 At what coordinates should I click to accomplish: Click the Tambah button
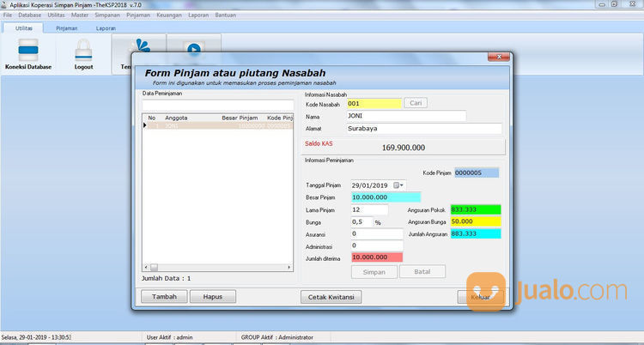tap(164, 297)
